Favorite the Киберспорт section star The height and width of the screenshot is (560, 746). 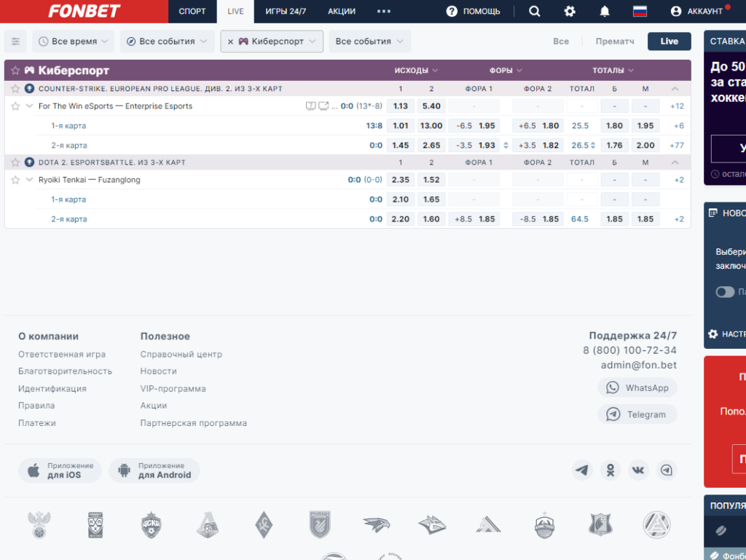15,71
